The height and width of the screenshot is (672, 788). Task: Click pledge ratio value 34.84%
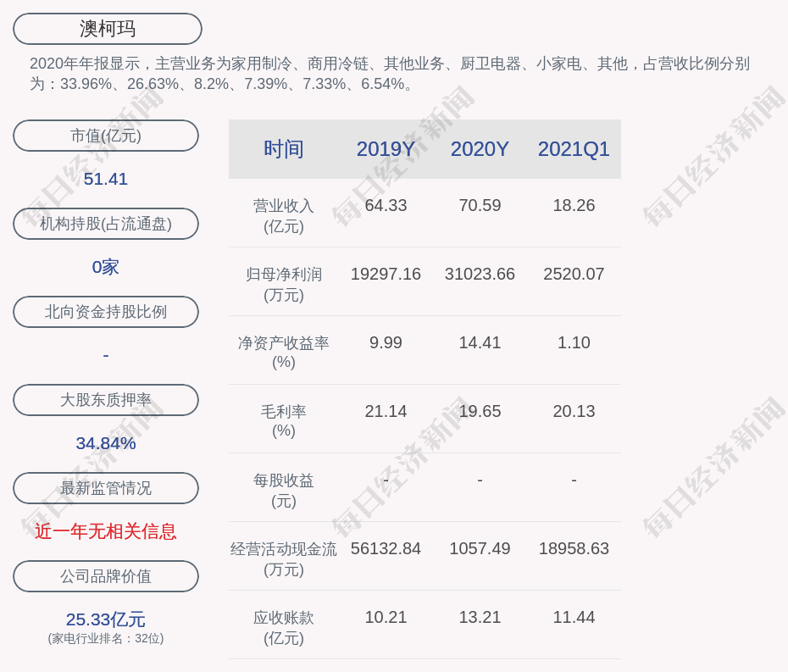[106, 443]
